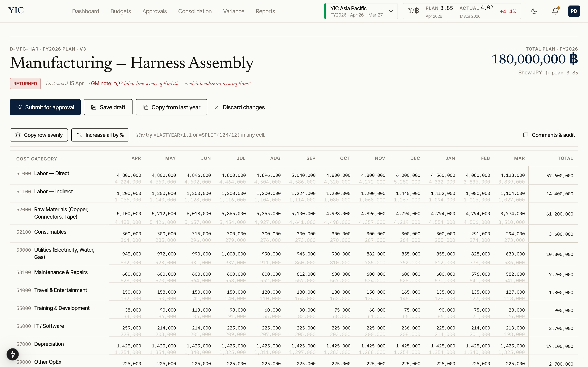Discard changes via the X icon
The image size is (588, 367).
(x=216, y=107)
